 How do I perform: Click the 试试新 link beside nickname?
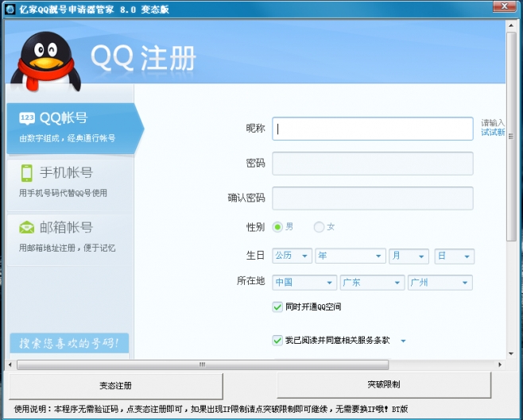pos(493,133)
